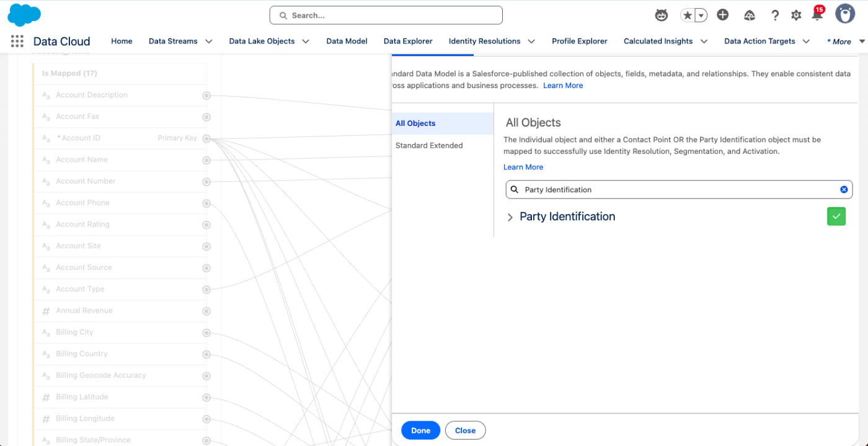Open the Data Lake Objects tab
Viewport: 868px width, 446px height.
[x=262, y=41]
